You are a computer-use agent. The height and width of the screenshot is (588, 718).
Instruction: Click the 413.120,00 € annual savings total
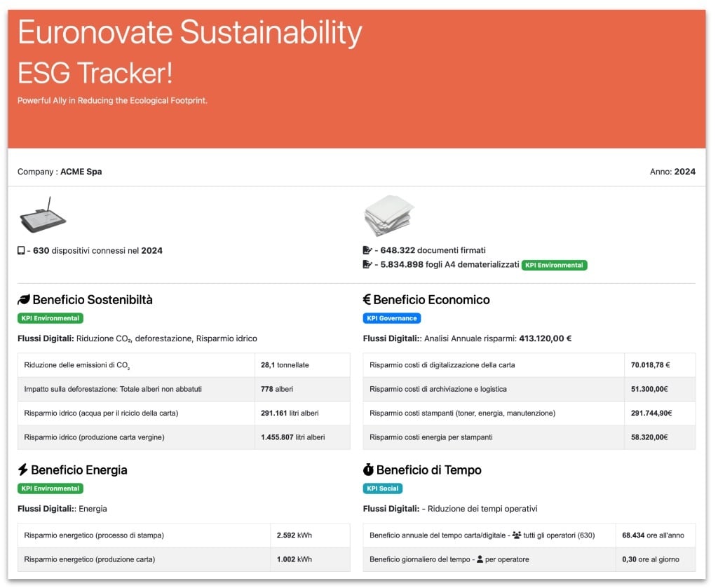[x=545, y=339]
